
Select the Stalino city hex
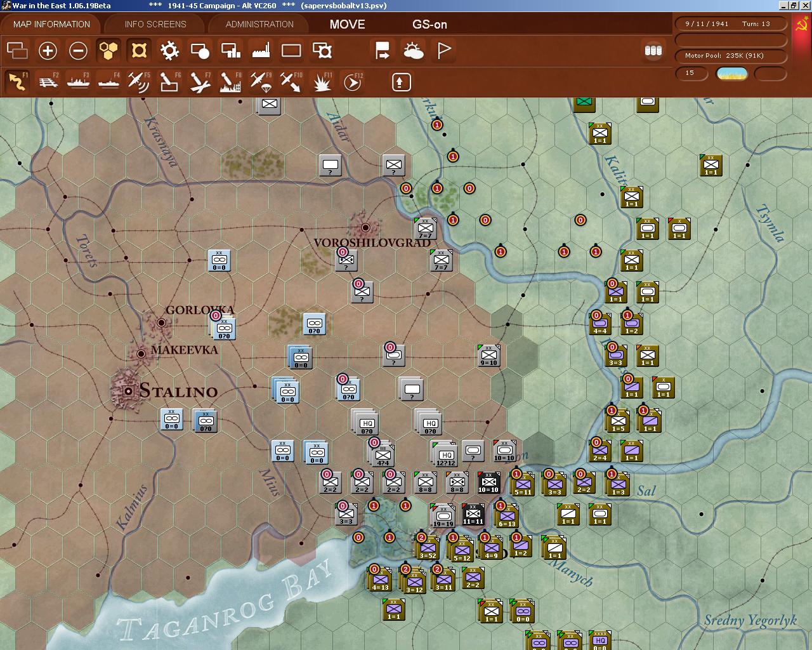tap(129, 391)
